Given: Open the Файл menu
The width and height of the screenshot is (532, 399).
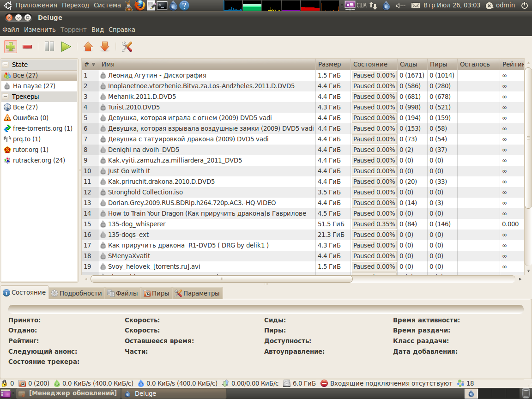Looking at the screenshot, I should click(11, 30).
